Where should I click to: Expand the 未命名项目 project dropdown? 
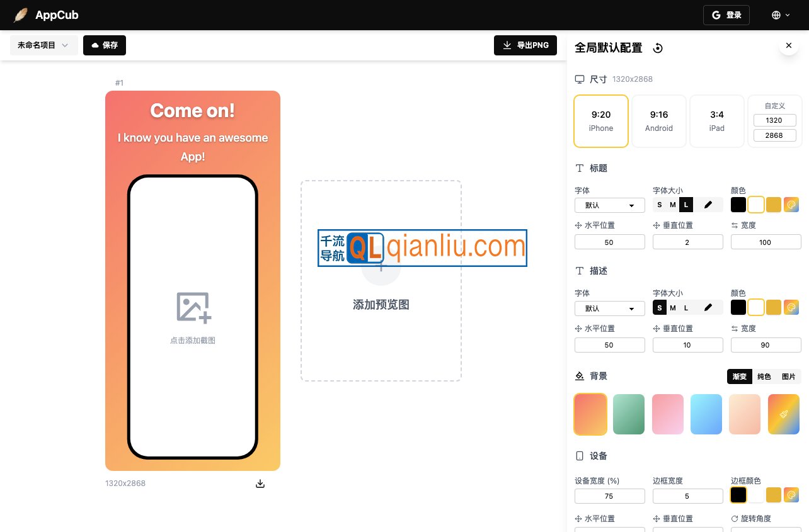43,45
